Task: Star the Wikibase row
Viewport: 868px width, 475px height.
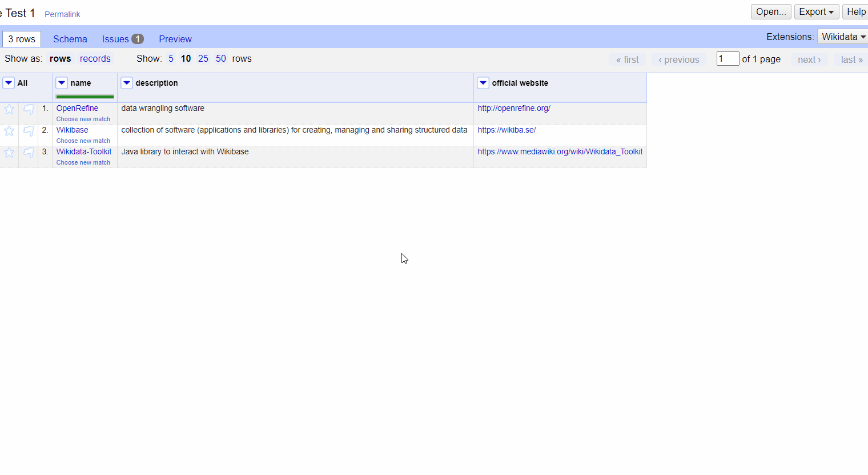Action: click(x=9, y=131)
